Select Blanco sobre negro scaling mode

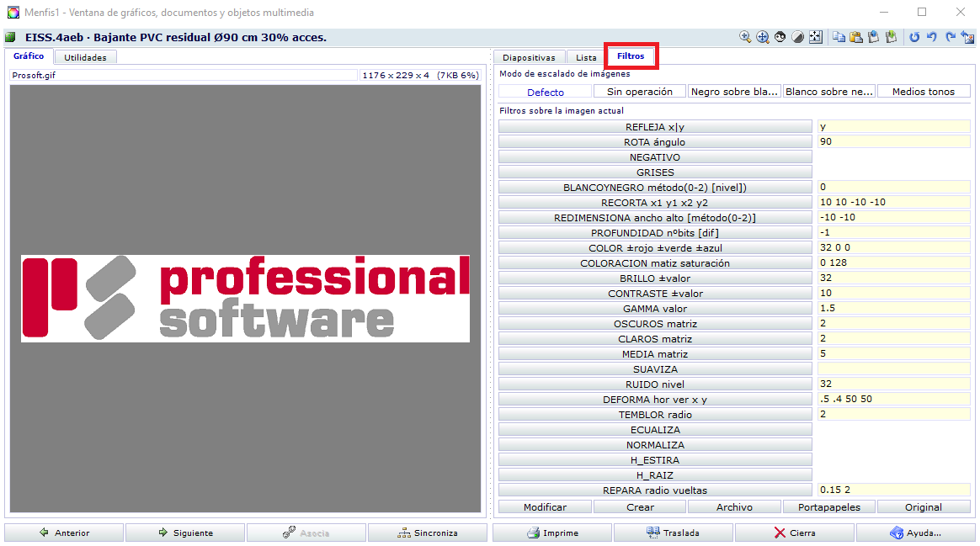coord(829,92)
